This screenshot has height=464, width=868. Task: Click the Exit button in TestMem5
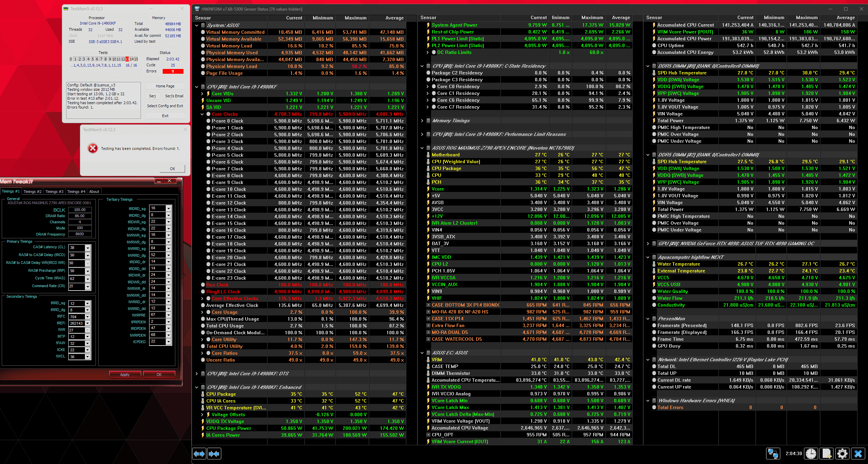(x=165, y=116)
